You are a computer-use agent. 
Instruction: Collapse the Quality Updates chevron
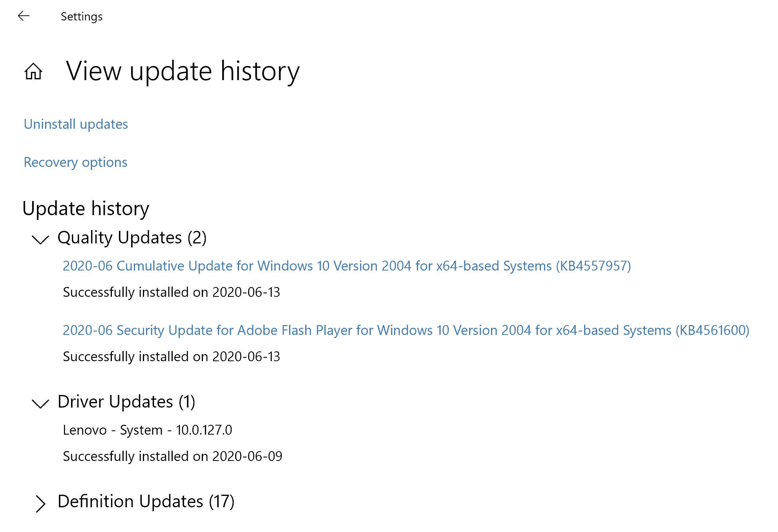40,239
